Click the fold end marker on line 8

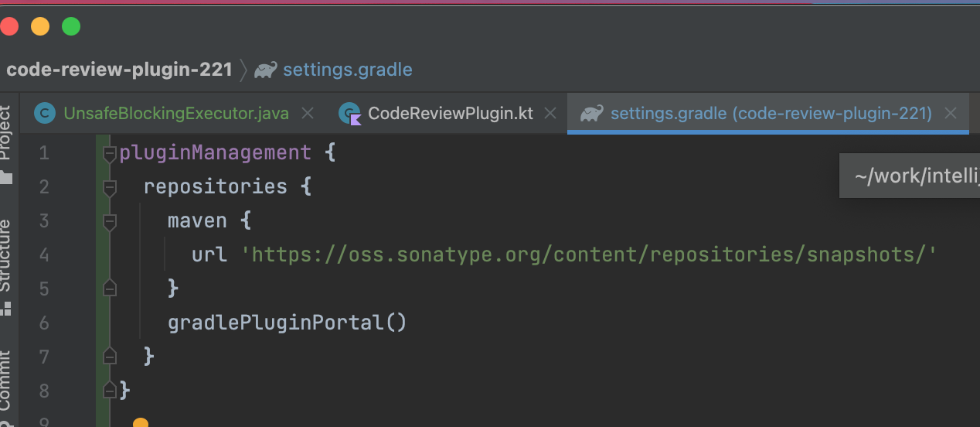coord(110,390)
